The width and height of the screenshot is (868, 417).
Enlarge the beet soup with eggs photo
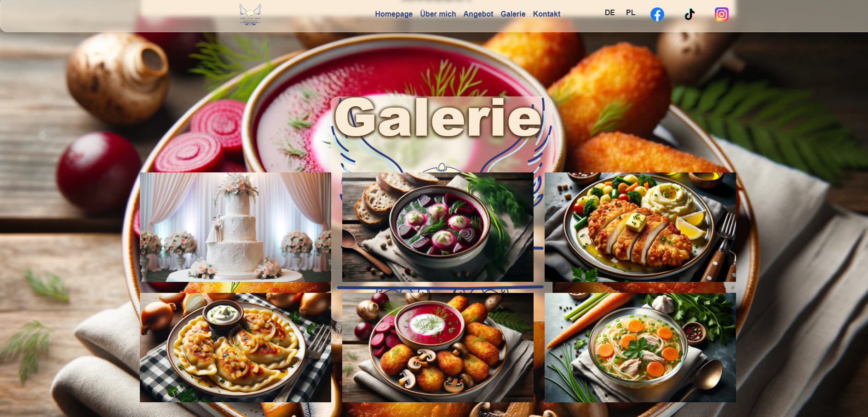coord(437,227)
